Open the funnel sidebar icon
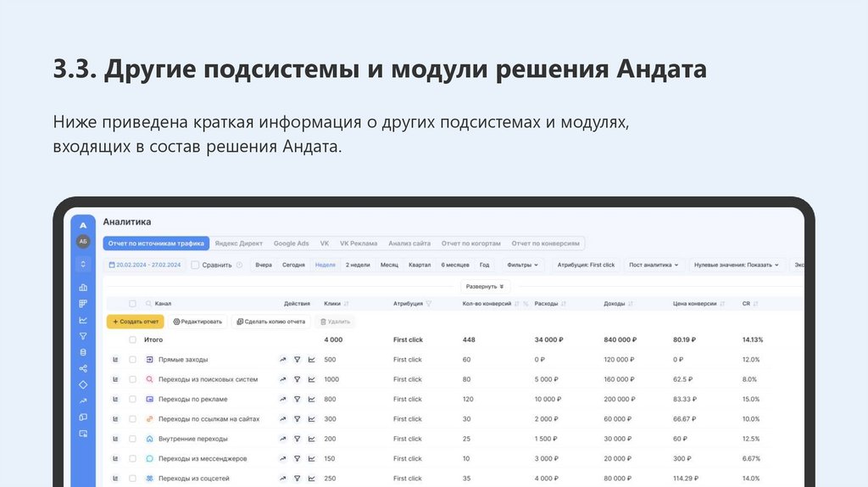868x487 pixels. pos(83,336)
